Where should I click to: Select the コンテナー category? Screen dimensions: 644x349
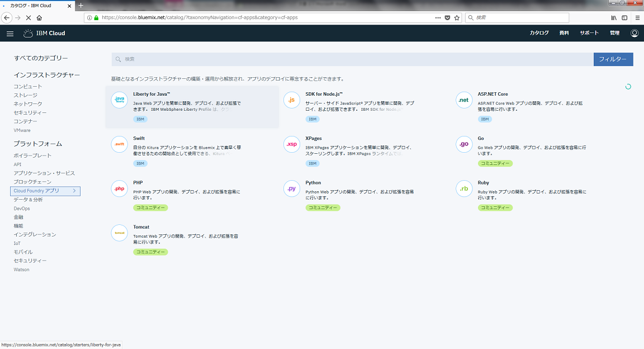coord(25,121)
